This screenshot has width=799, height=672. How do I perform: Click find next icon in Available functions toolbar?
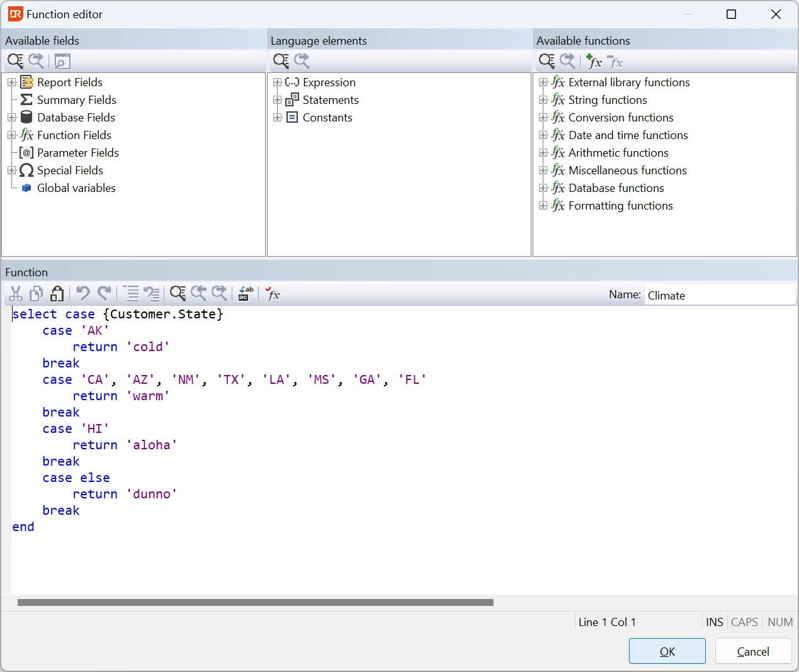[x=568, y=61]
